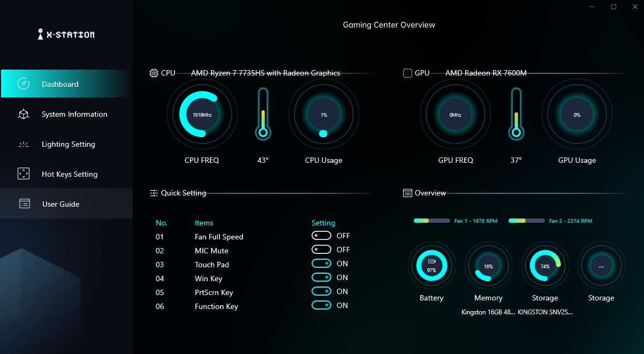The image size is (644, 354).
Task: Open Hot Keys Setting
Action: click(66, 174)
